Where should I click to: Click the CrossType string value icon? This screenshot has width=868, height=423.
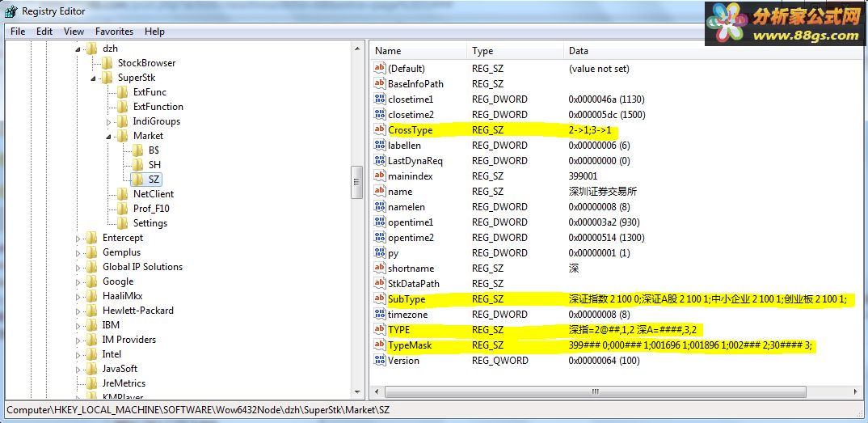point(380,130)
